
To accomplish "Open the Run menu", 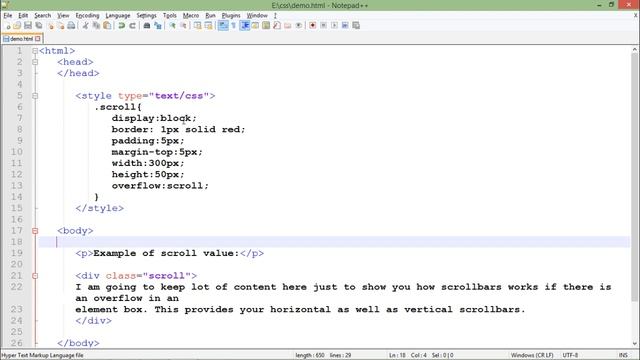I will coord(210,16).
